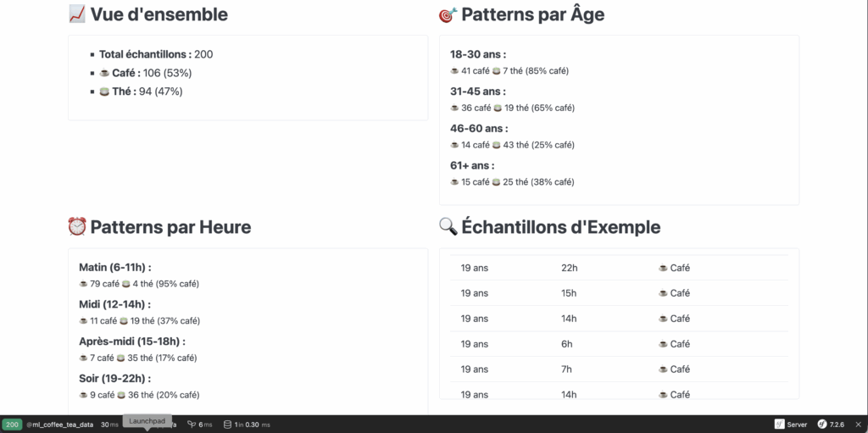Click 19 ans in the 6h row

click(475, 344)
